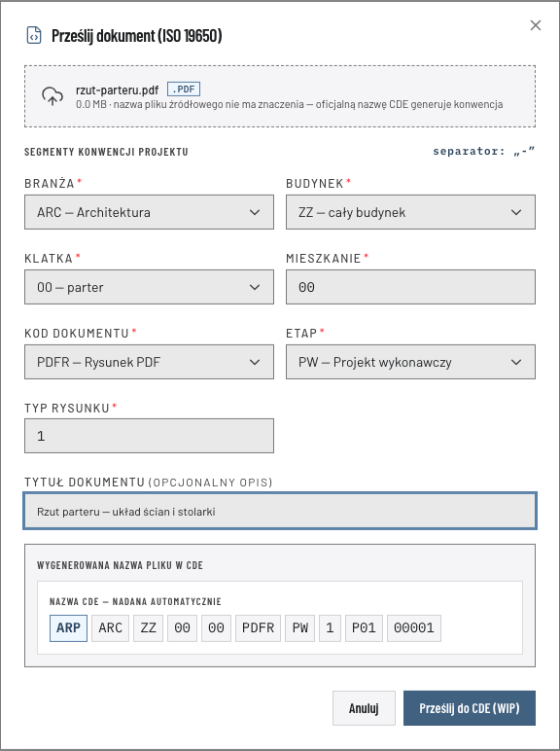Cancel with the Anuluj button
Image resolution: width=560 pixels, height=751 pixels.
pyautogui.click(x=364, y=708)
